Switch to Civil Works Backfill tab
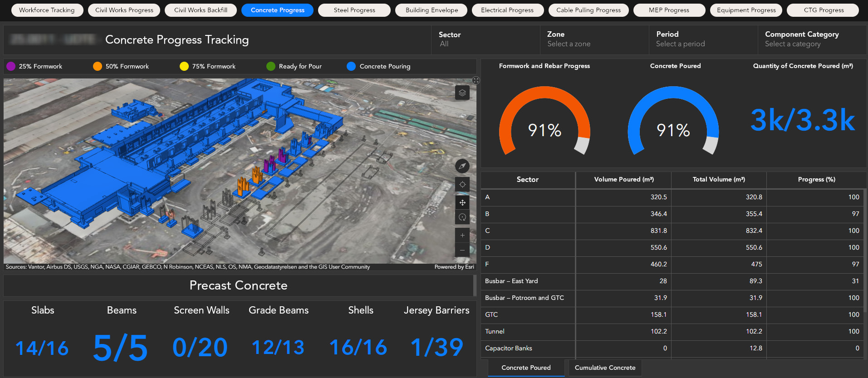Image resolution: width=868 pixels, height=378 pixels. click(x=201, y=10)
